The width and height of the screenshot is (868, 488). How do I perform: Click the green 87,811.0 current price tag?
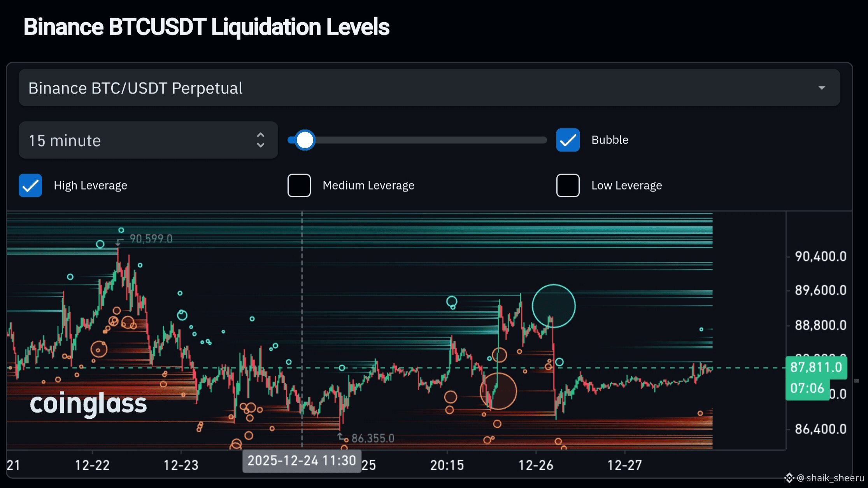point(815,367)
